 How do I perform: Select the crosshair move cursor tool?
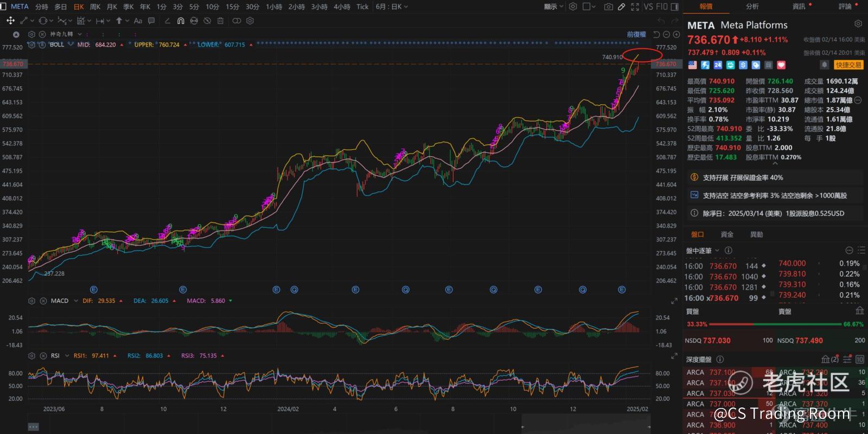tap(10, 21)
